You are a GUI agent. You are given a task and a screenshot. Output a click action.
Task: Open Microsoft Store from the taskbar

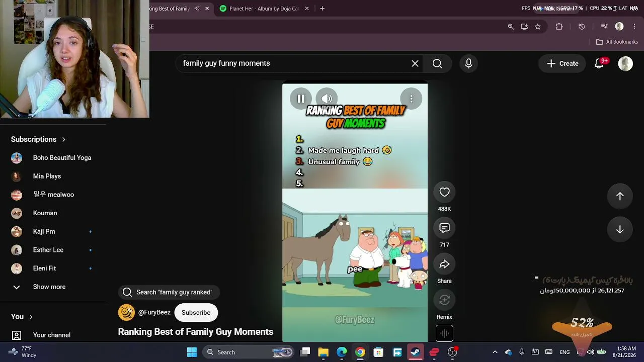coord(379,352)
